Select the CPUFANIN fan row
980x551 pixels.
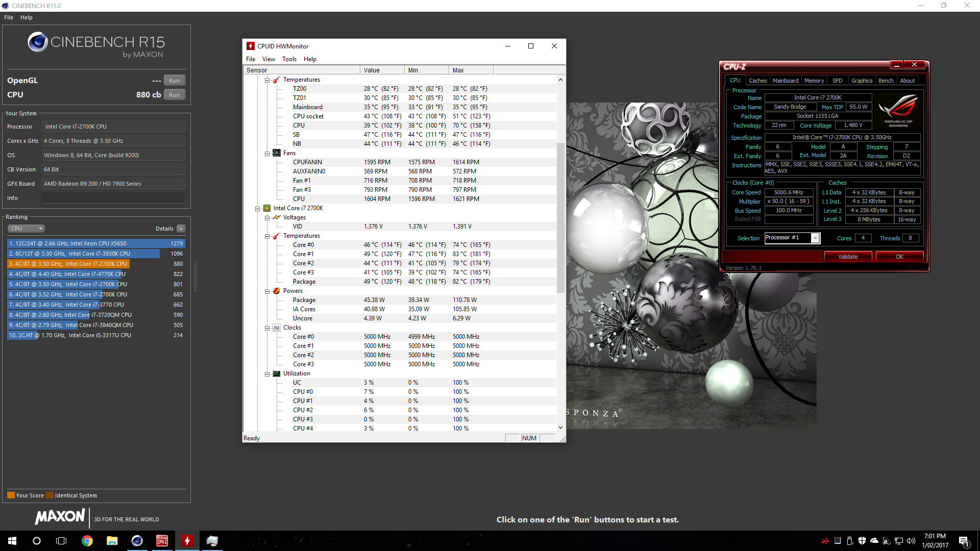point(399,162)
